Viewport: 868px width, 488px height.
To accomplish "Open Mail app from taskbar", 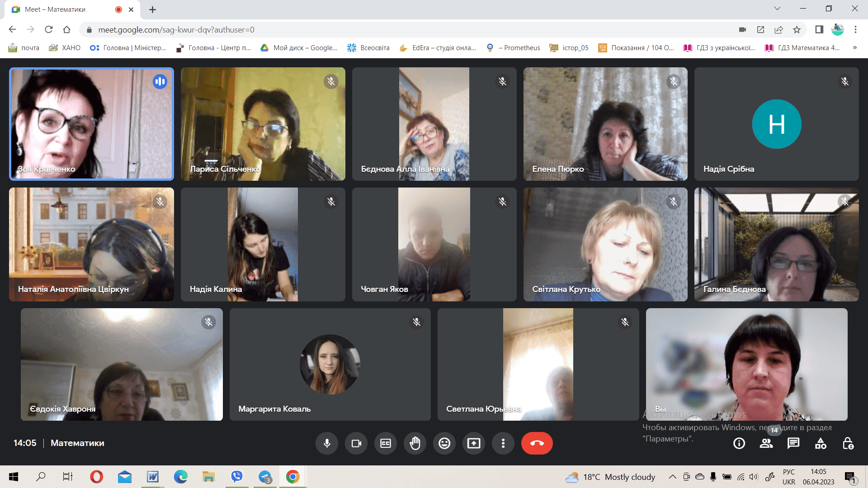I will tap(124, 477).
